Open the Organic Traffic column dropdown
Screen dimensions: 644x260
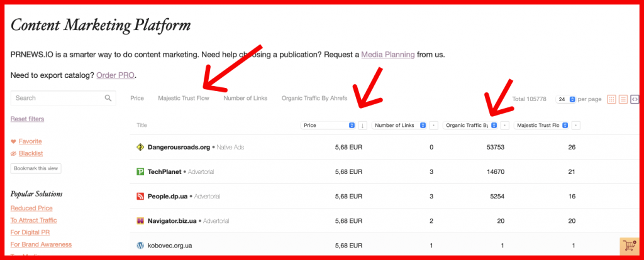[x=470, y=126]
